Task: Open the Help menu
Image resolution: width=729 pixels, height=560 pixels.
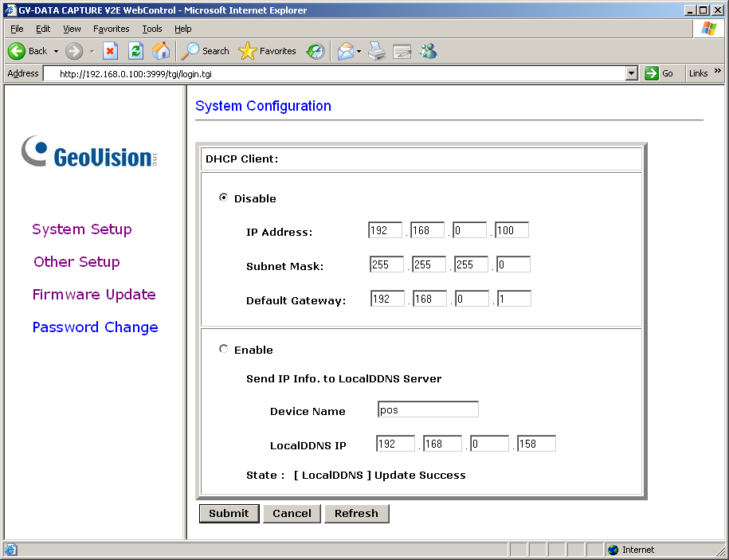Action: point(182,29)
